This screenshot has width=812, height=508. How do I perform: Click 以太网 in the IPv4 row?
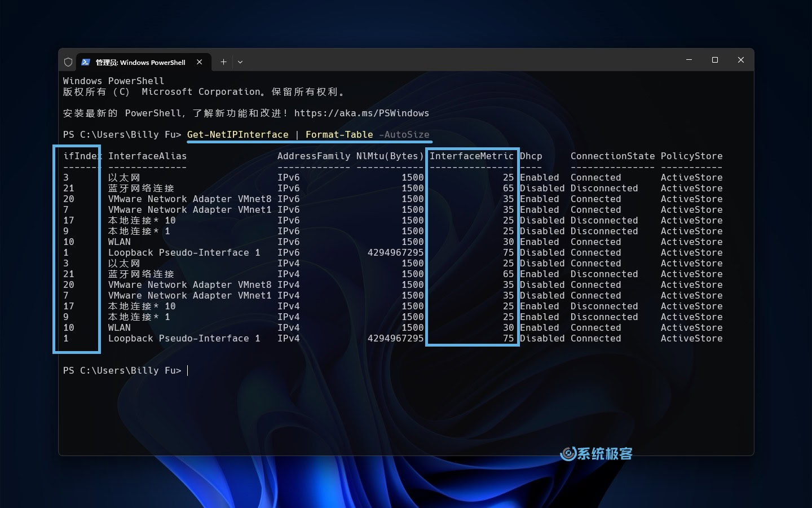124,263
